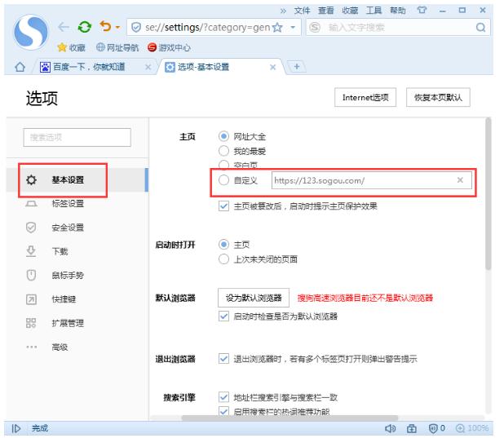Select the 我的最爱 homepage radio button

(223, 151)
